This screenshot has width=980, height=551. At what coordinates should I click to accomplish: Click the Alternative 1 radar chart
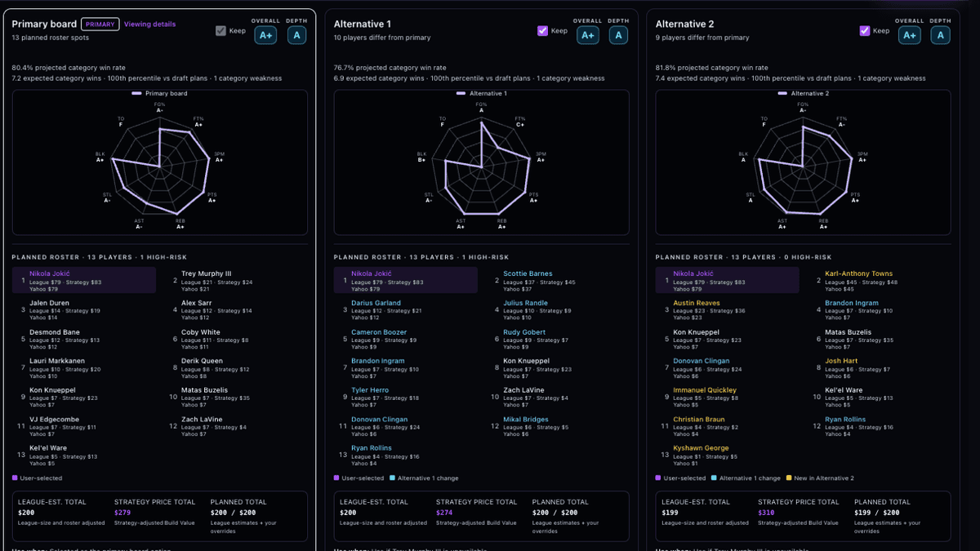point(482,161)
